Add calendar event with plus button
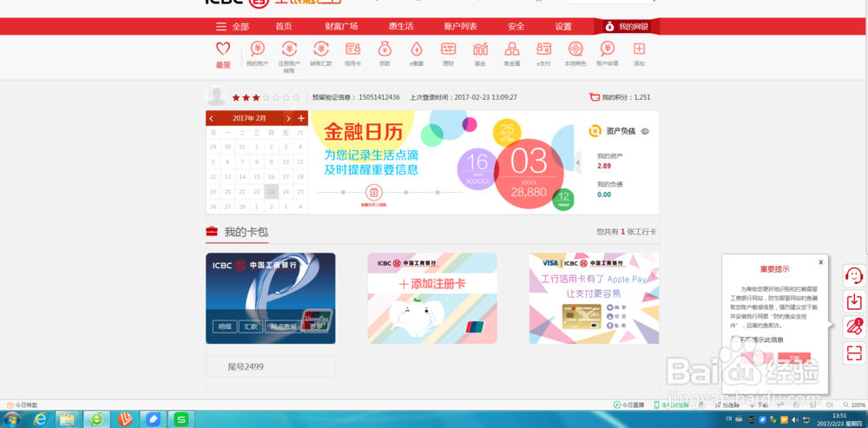This screenshot has height=428, width=868. pos(301,118)
